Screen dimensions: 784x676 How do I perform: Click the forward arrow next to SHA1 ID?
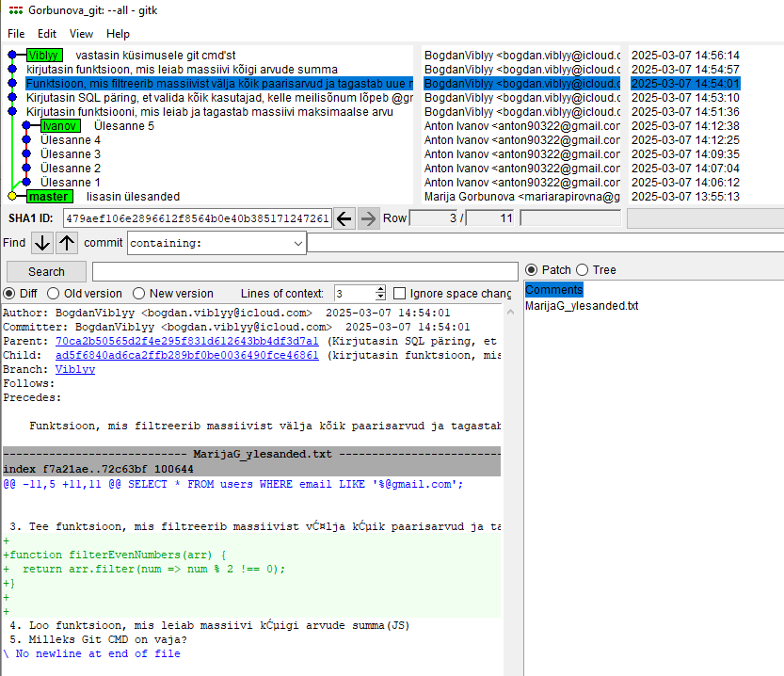(x=369, y=218)
